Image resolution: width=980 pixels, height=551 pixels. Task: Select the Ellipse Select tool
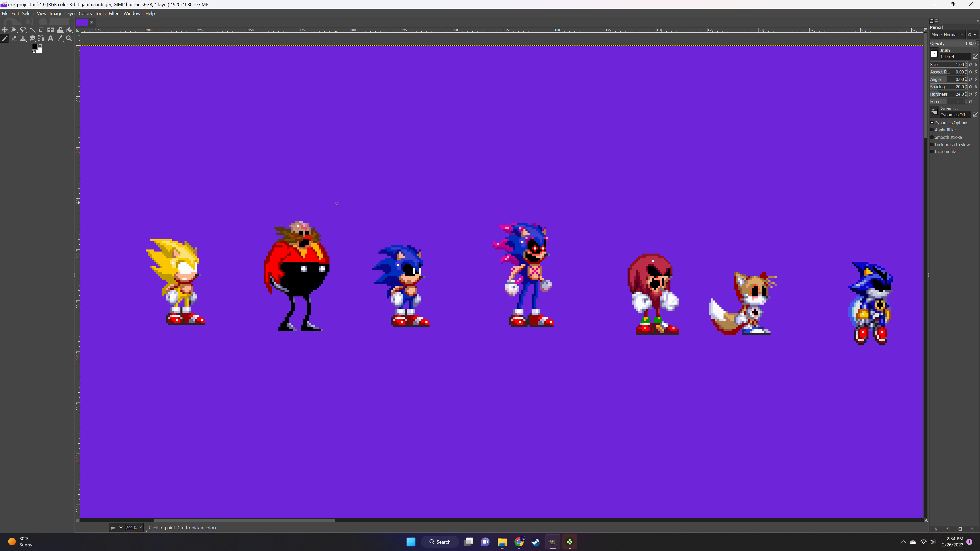point(14,30)
